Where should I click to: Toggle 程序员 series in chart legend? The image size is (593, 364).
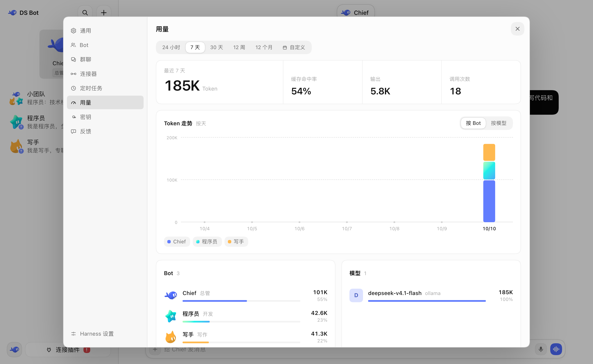207,241
